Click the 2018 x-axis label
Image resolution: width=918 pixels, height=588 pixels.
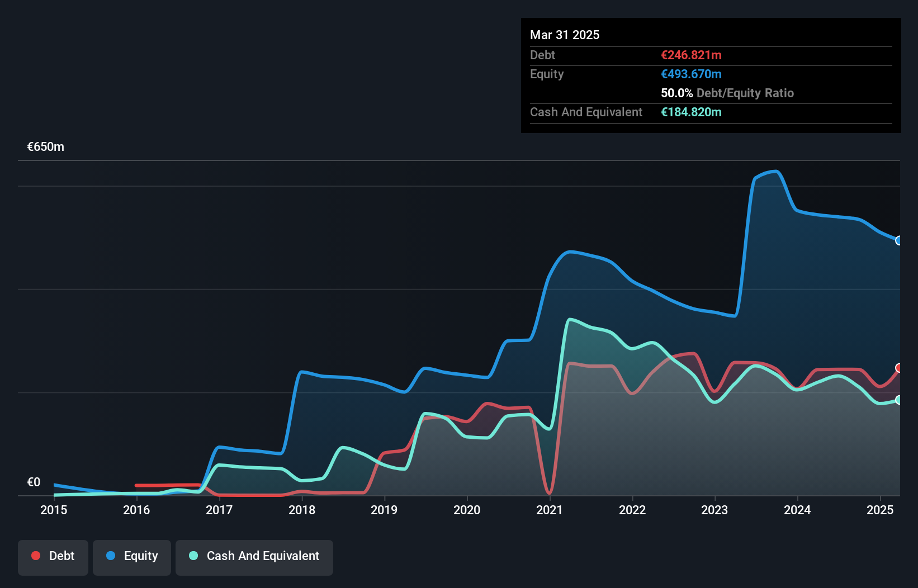click(302, 510)
